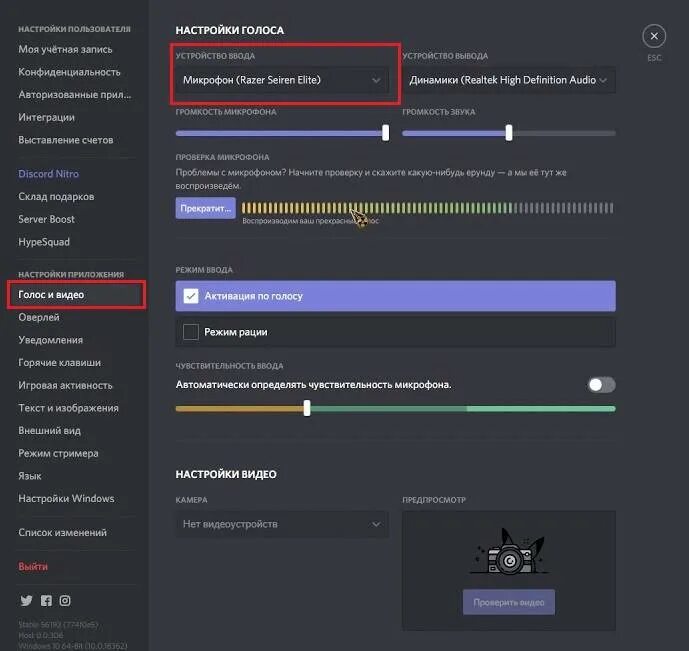The width and height of the screenshot is (689, 651).
Task: Expand output device list via chevron arrow
Action: coord(603,80)
